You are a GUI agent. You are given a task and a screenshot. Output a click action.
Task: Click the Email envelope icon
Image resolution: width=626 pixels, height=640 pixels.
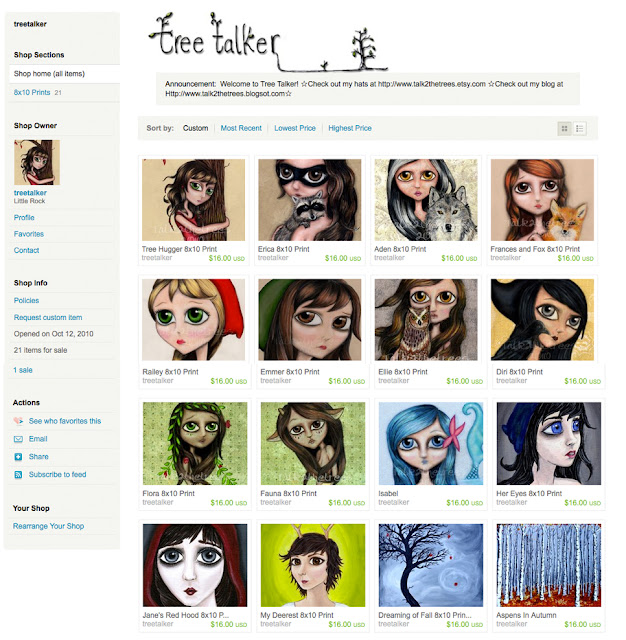18,439
